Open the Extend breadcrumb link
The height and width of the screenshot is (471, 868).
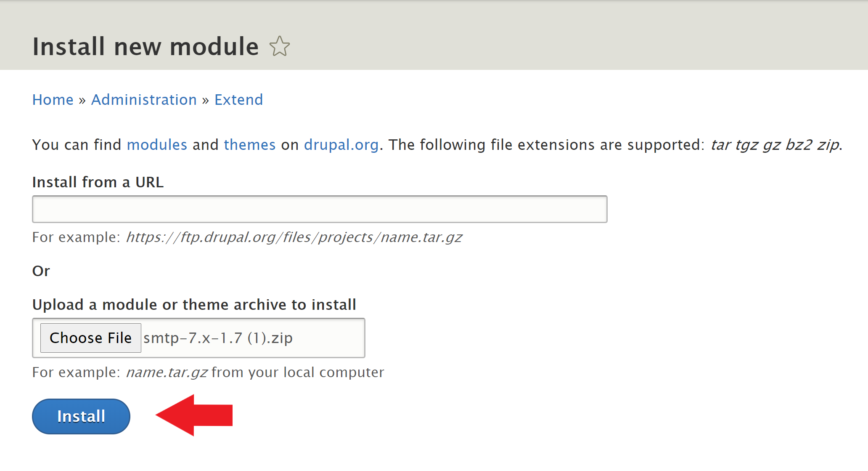(x=238, y=100)
